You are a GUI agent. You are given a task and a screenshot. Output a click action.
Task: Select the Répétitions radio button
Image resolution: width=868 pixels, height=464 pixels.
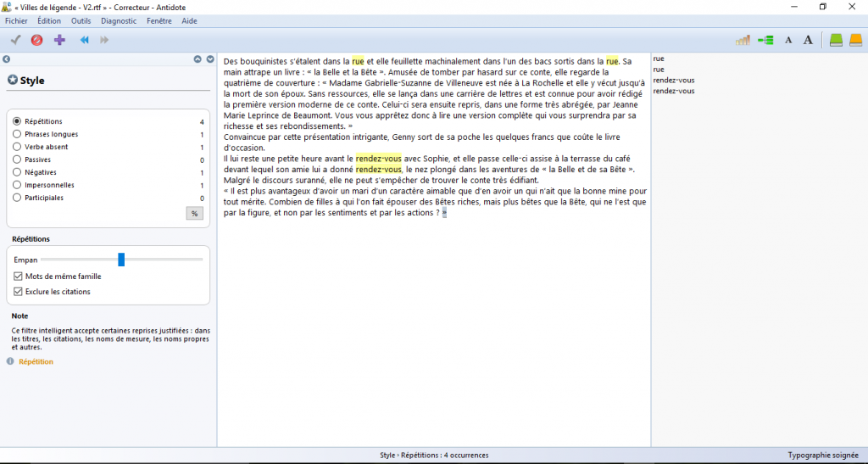click(x=17, y=121)
